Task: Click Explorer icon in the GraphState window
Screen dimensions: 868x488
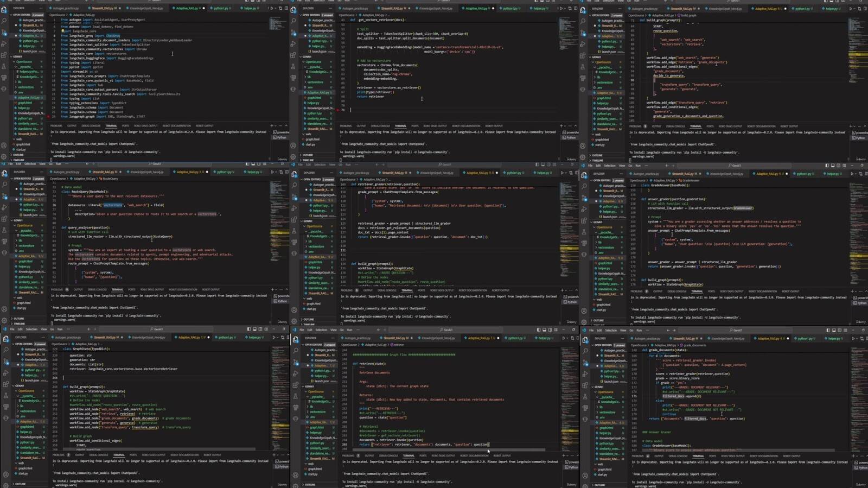Action: coord(5,339)
